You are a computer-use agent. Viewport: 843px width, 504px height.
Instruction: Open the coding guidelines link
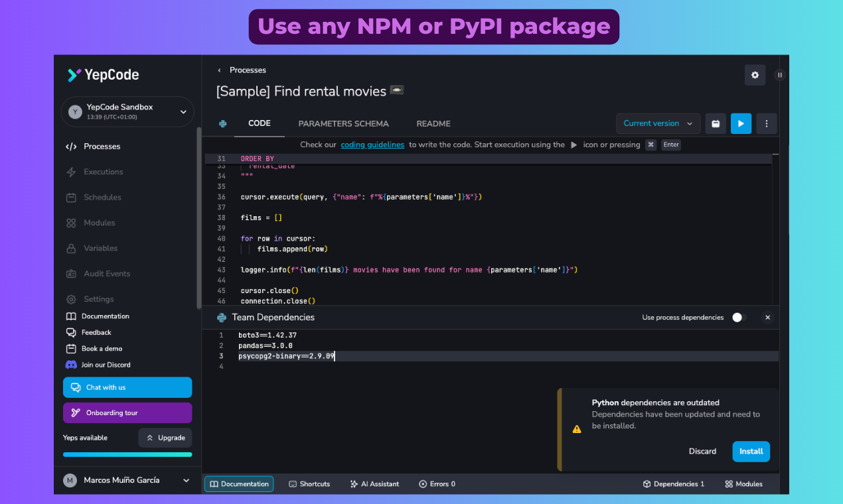(x=372, y=145)
